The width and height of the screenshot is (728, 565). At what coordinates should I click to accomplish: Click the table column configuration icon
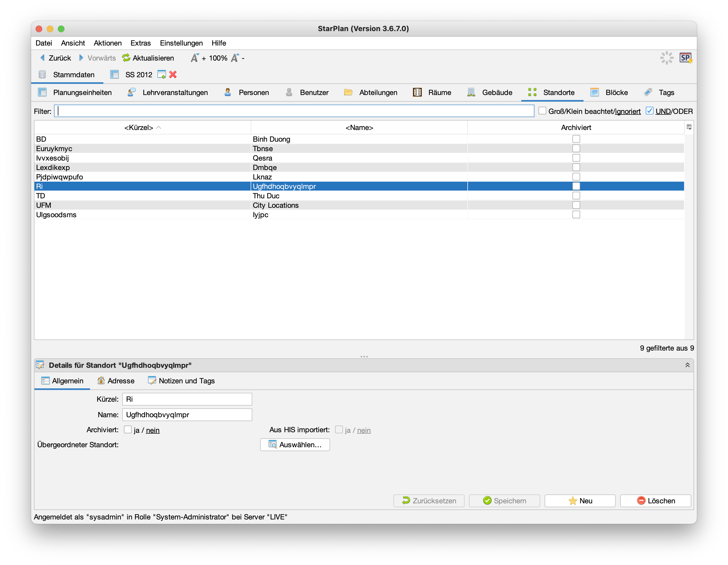689,127
